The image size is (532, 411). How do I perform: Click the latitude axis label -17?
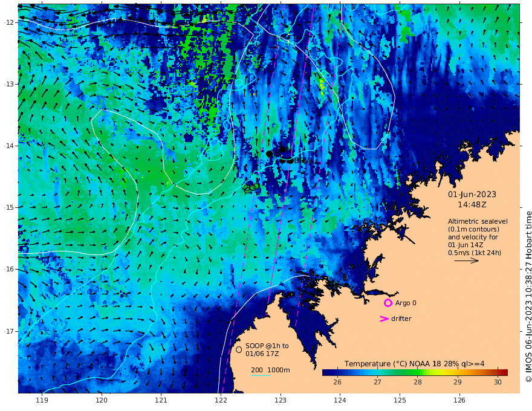9,331
